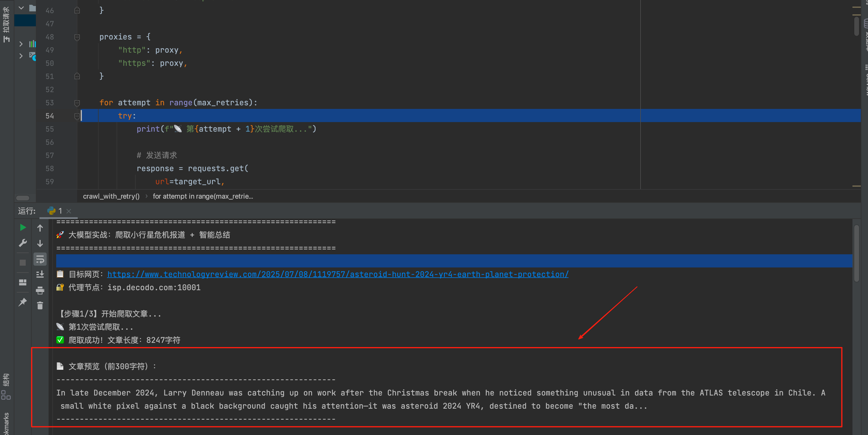Rerun the script with green play button
Image resolution: width=868 pixels, height=435 pixels.
[23, 228]
